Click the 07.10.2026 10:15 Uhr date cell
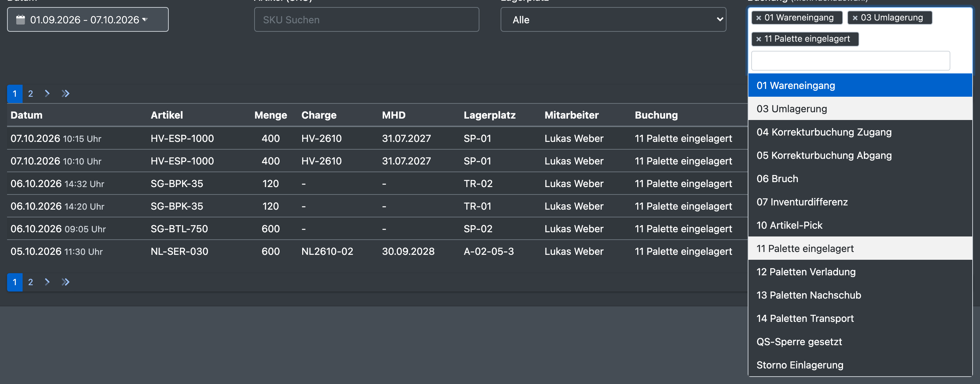Viewport: 980px width, 384px height. [x=56, y=138]
